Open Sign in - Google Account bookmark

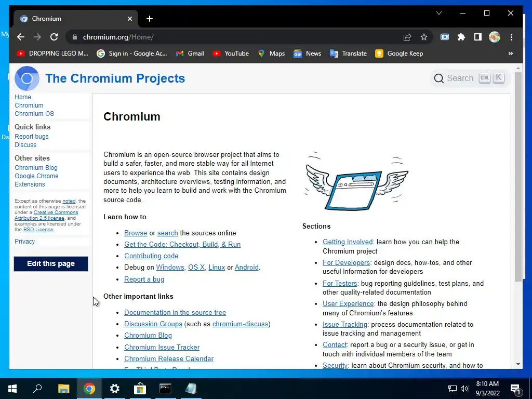(x=132, y=54)
